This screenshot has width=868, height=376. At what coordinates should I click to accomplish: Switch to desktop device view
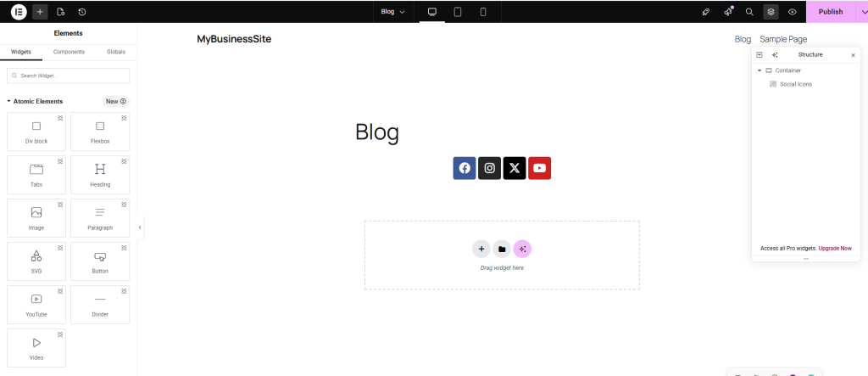(432, 12)
